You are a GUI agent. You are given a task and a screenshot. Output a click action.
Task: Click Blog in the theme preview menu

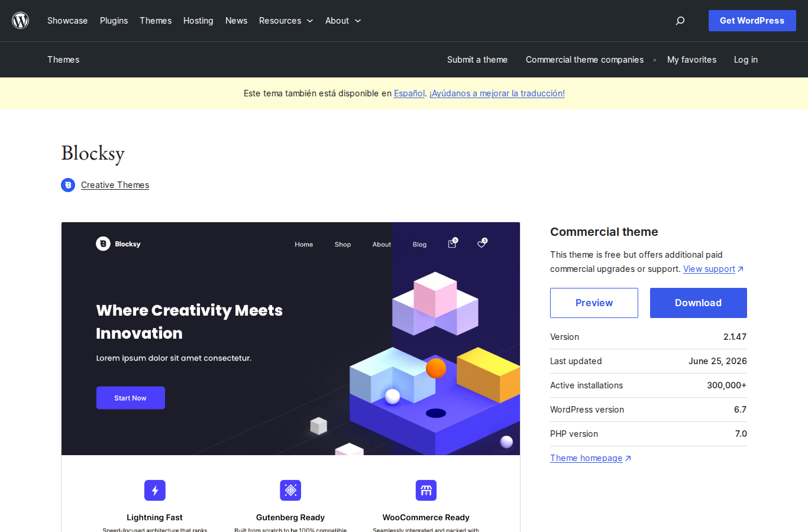[419, 244]
